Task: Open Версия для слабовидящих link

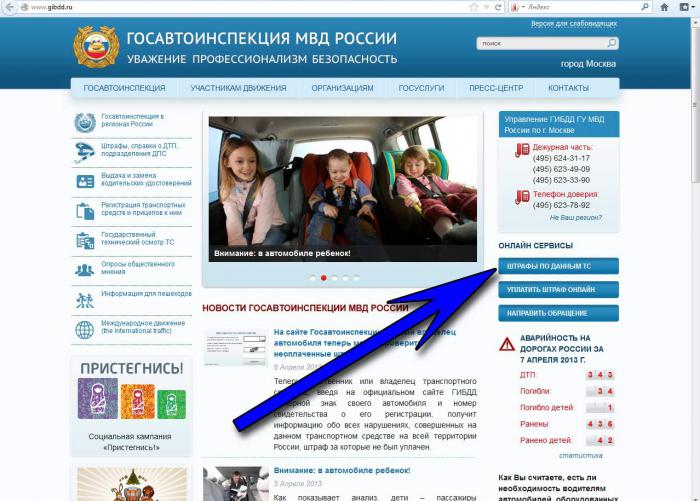Action: [x=574, y=23]
